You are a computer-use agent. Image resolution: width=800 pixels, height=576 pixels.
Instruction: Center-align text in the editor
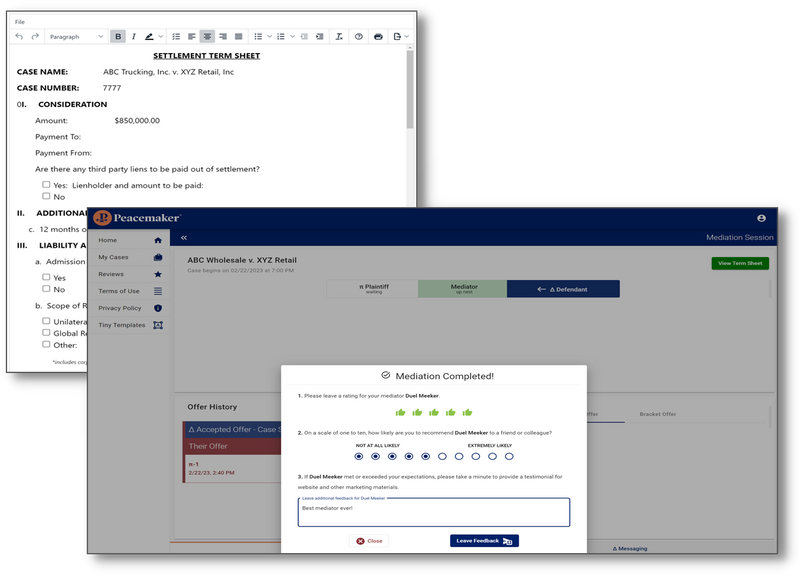(x=207, y=36)
